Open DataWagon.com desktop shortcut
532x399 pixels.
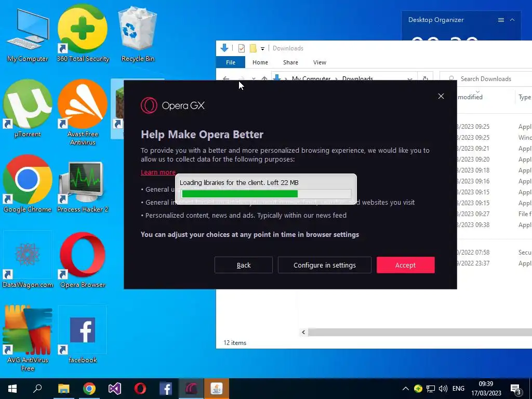pyautogui.click(x=28, y=260)
